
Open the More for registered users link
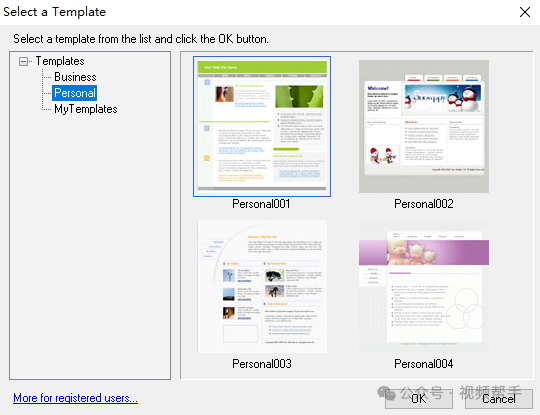pyautogui.click(x=75, y=398)
